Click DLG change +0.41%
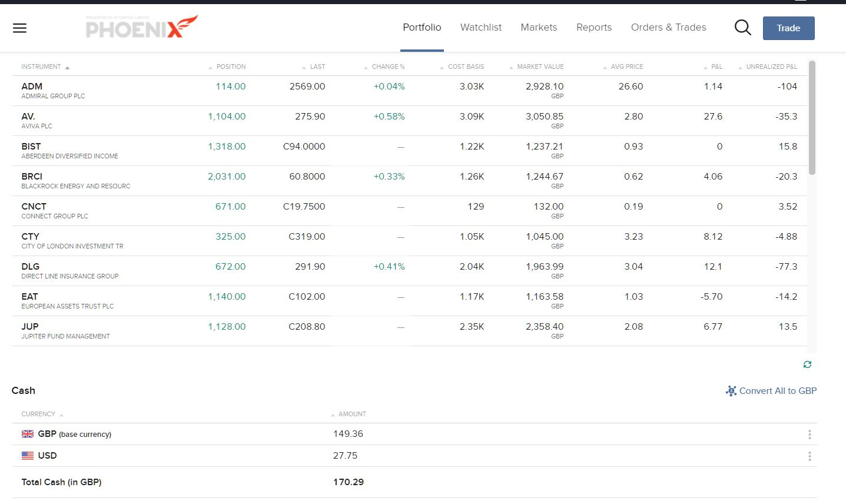This screenshot has width=846, height=504. [x=389, y=267]
